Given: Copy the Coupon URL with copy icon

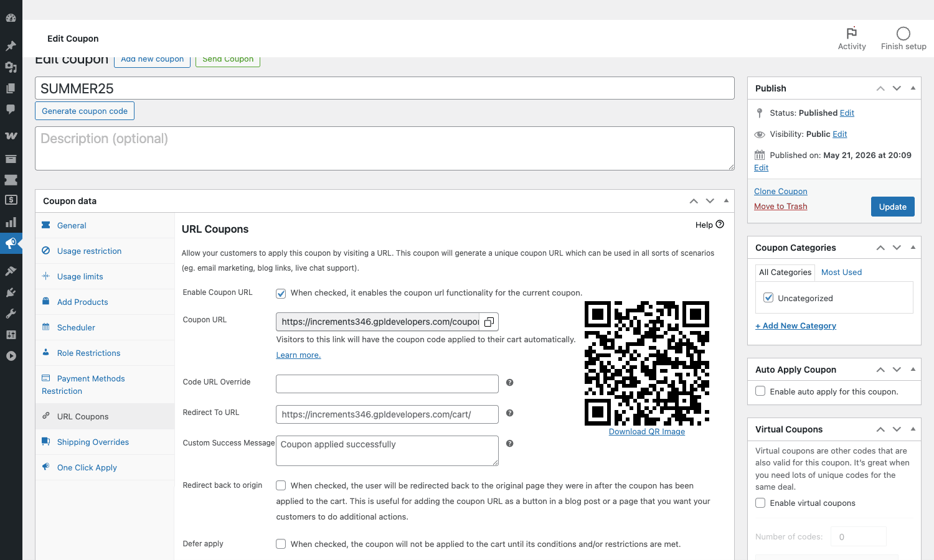Looking at the screenshot, I should click(489, 322).
